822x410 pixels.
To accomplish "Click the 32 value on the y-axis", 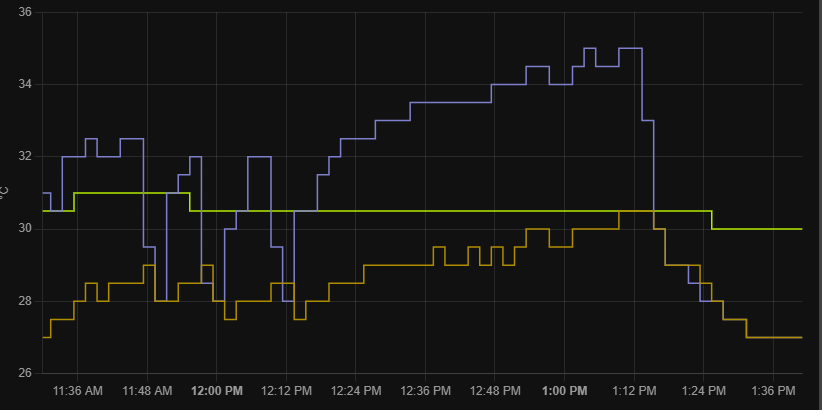I will (25, 156).
